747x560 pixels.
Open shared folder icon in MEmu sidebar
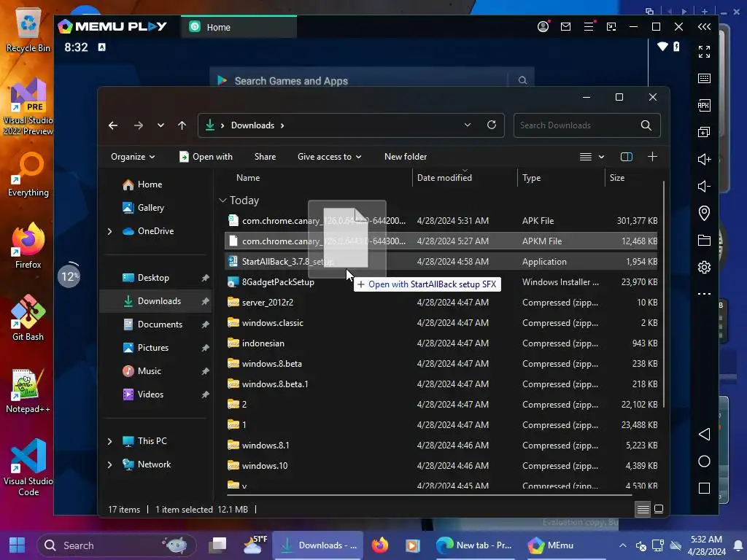[704, 240]
